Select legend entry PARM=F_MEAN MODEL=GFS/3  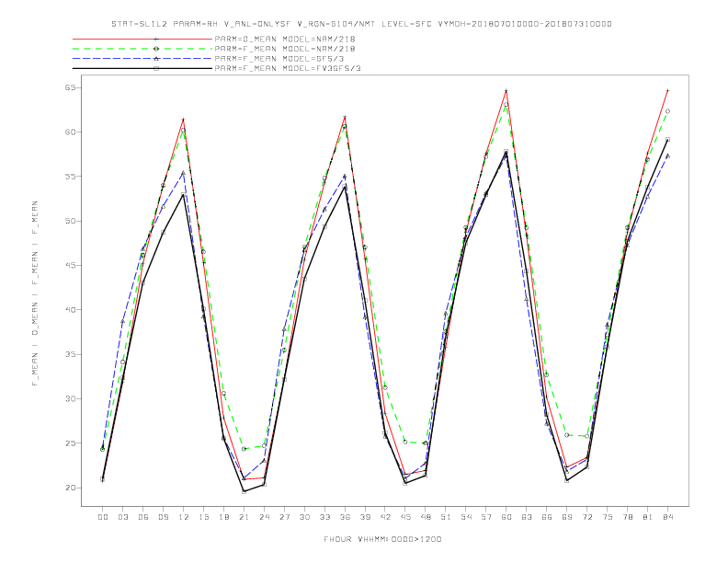pos(279,59)
